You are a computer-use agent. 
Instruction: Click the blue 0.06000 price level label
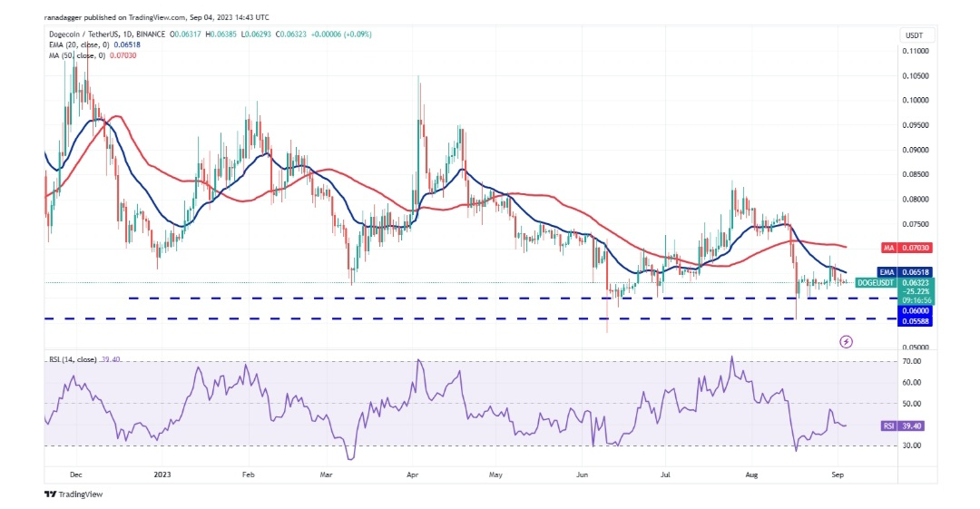[x=914, y=310]
